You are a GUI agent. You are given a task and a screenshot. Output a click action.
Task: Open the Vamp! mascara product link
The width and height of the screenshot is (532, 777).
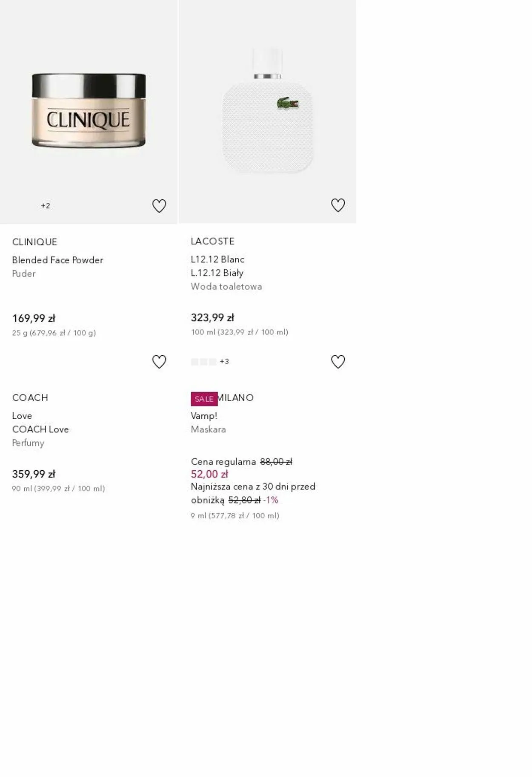(x=204, y=416)
